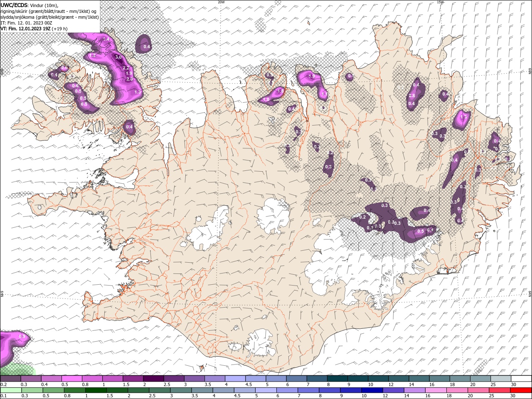Click the '20W' longitude label
The width and height of the screenshot is (532, 399).
point(222,2)
